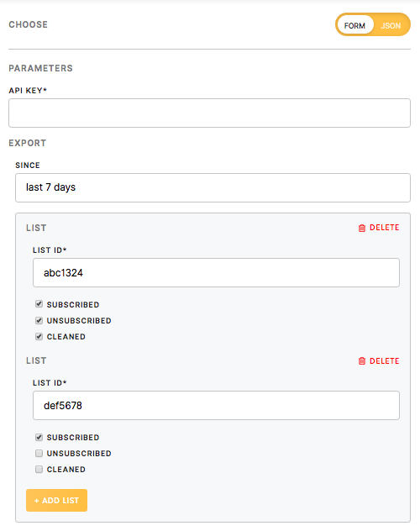Click the Since field showing last 7 days
Viewport: 420px width, 531px height.
tap(213, 188)
